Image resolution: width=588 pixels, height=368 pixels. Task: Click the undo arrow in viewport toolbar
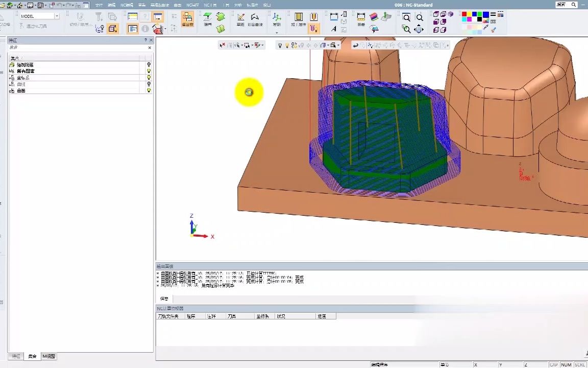click(355, 45)
